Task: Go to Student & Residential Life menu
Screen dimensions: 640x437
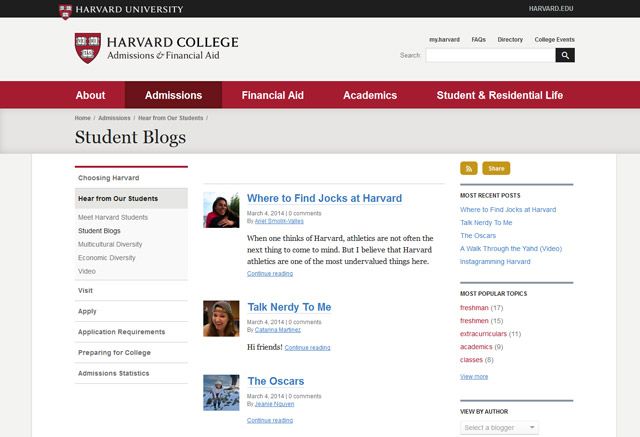Action: 499,95
